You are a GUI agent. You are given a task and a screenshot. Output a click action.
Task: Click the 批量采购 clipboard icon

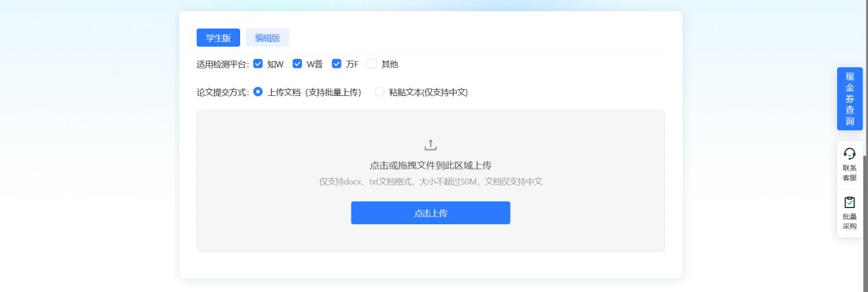(849, 202)
